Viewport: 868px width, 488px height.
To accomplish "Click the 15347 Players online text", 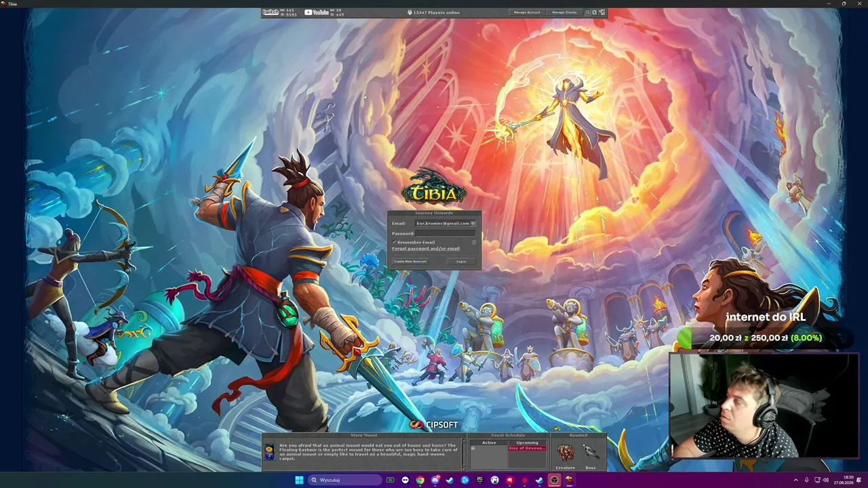I will click(x=437, y=12).
